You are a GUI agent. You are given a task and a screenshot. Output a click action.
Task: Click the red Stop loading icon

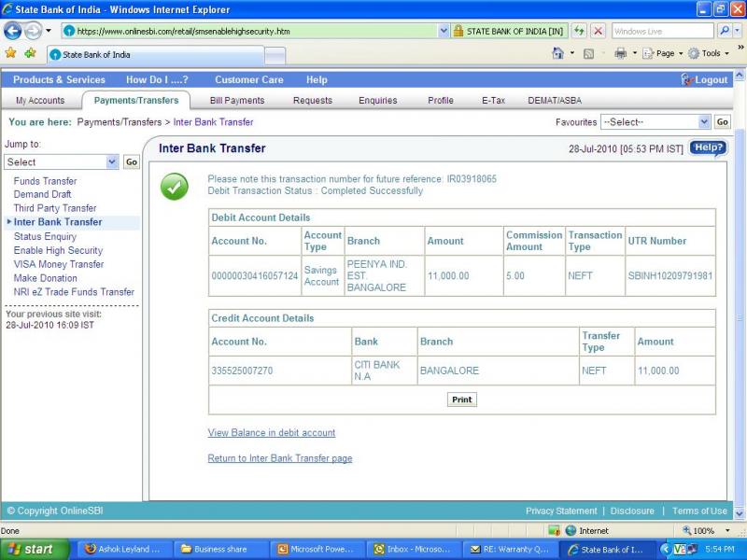point(598,32)
